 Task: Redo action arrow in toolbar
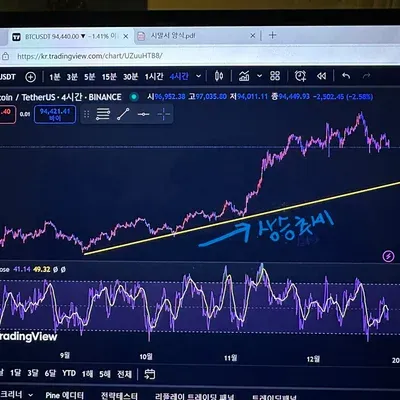(366, 76)
